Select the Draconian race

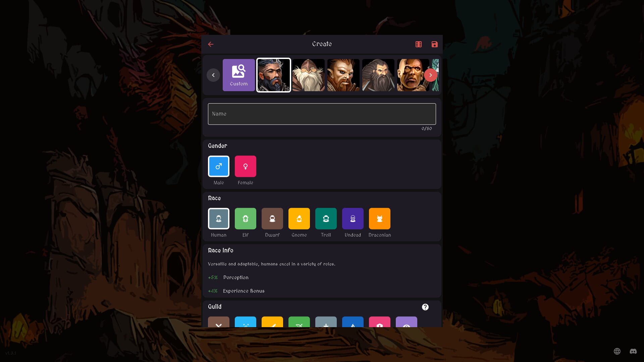click(x=379, y=218)
